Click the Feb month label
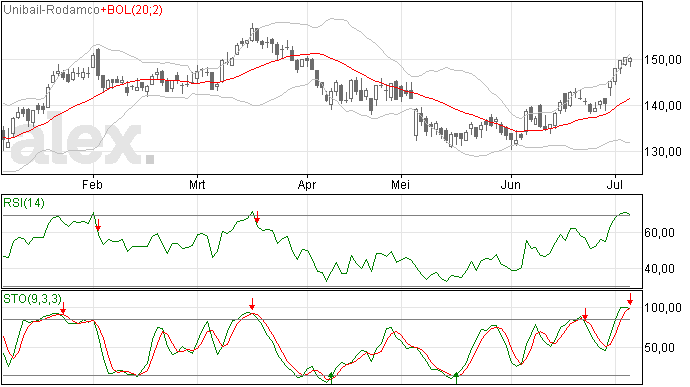690x387 pixels. pos(92,184)
